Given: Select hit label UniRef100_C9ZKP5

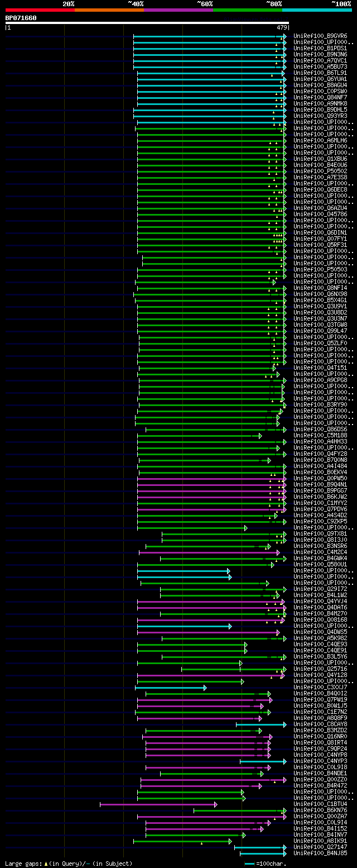Looking at the screenshot, I should (x=320, y=521).
